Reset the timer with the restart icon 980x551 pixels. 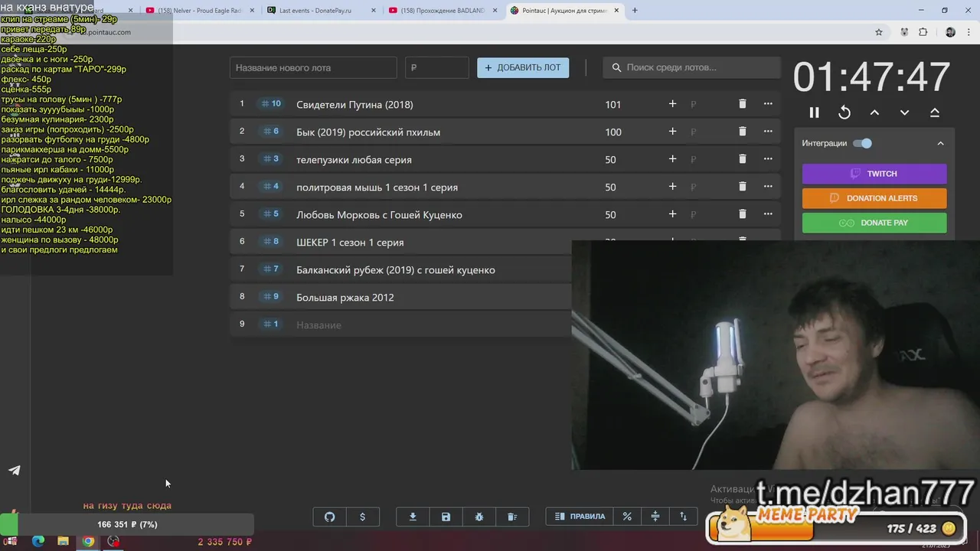pyautogui.click(x=844, y=112)
